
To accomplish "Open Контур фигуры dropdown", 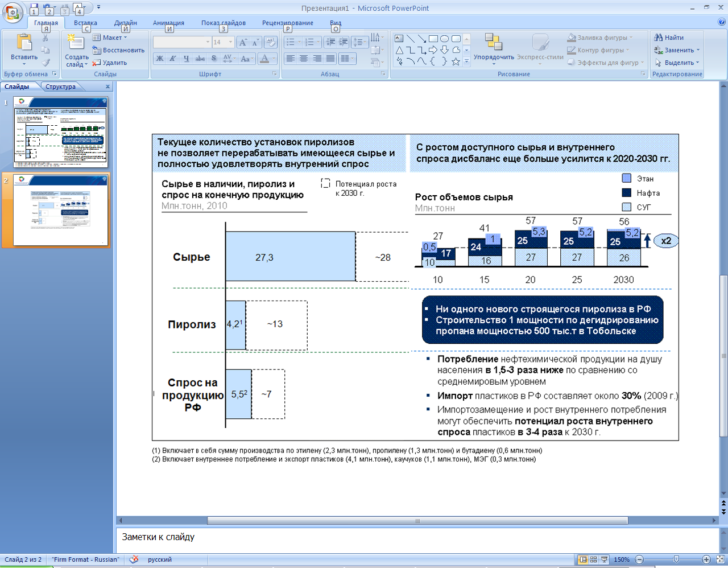I will pyautogui.click(x=598, y=50).
